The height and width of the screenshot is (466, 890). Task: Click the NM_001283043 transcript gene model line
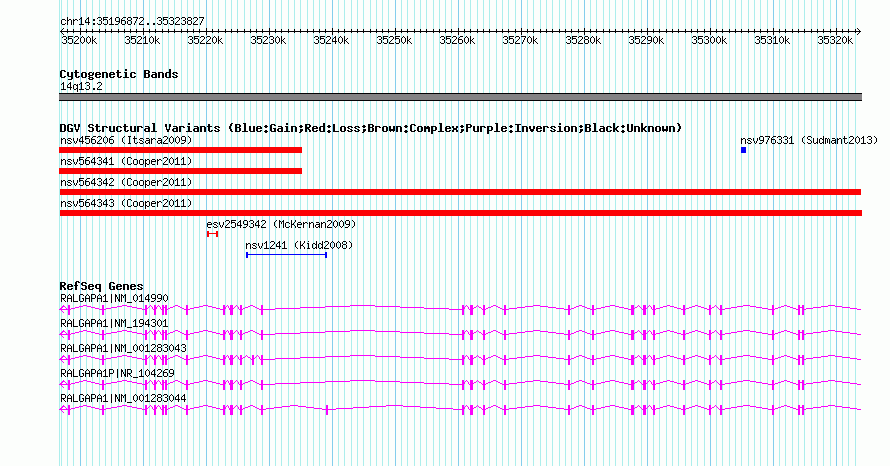[x=460, y=359]
